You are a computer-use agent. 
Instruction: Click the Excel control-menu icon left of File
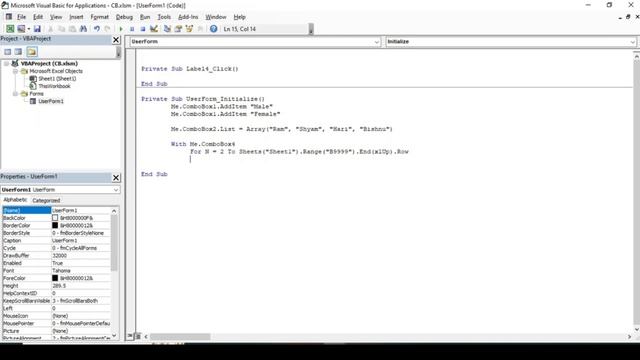[x=9, y=17]
